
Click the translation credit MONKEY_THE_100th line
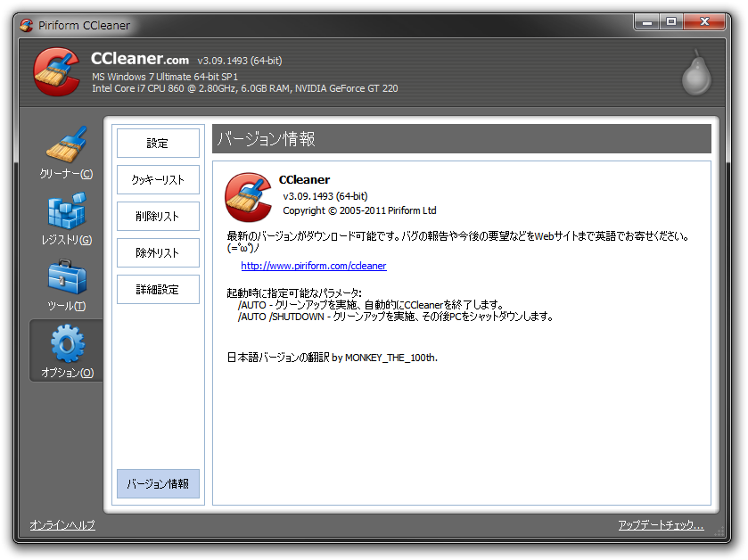point(332,358)
